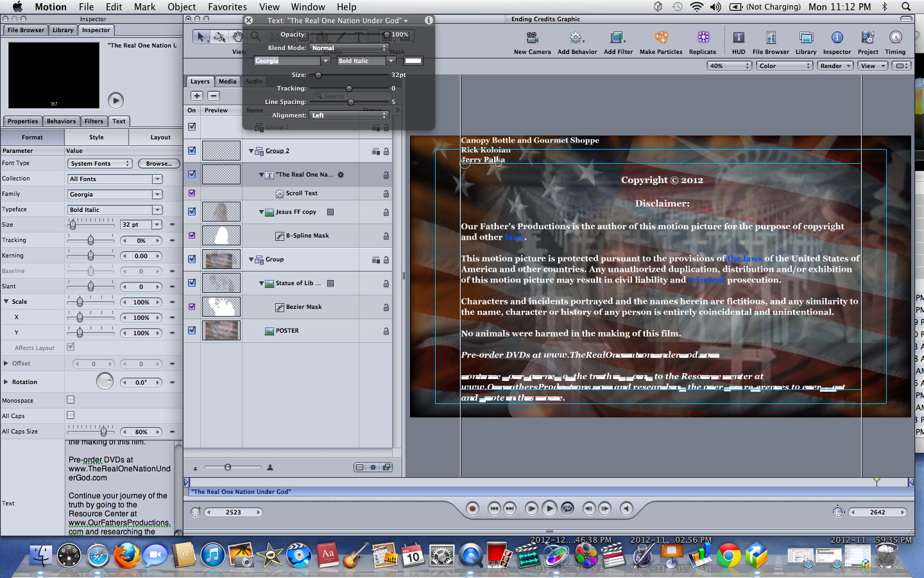The width and height of the screenshot is (924, 578).
Task: Click the gear icon on text layer
Action: 341,175
